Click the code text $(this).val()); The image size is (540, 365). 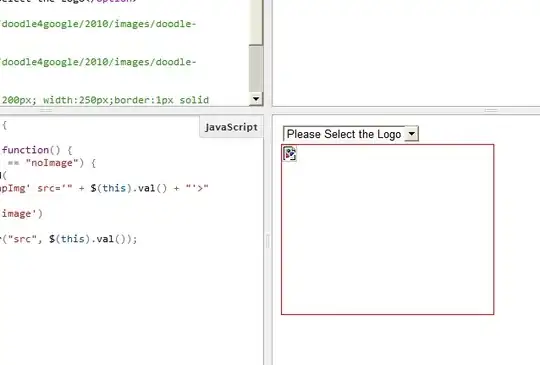point(93,239)
